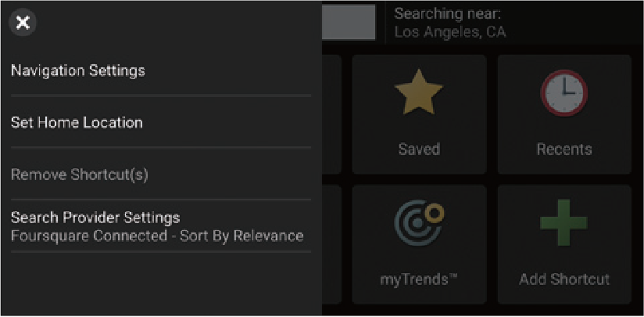Click the Los Angeles, CA location text
Viewport: 644px width, 317px height.
[x=449, y=32]
